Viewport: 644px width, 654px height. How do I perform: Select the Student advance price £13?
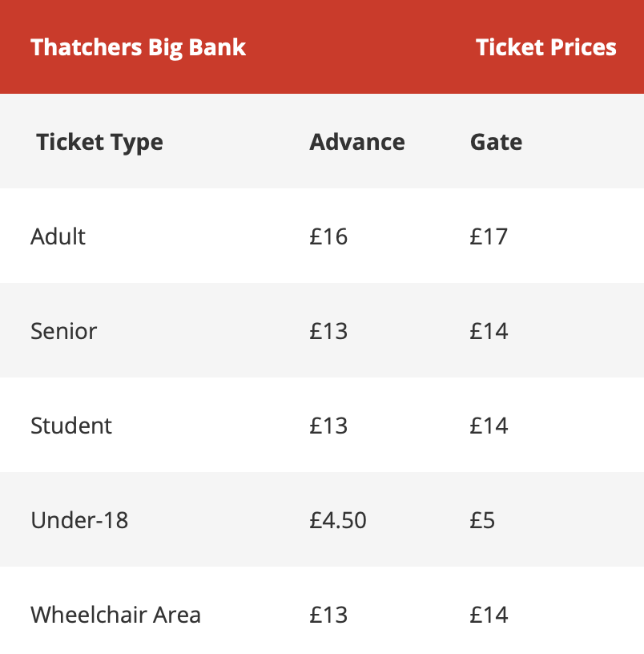point(328,426)
